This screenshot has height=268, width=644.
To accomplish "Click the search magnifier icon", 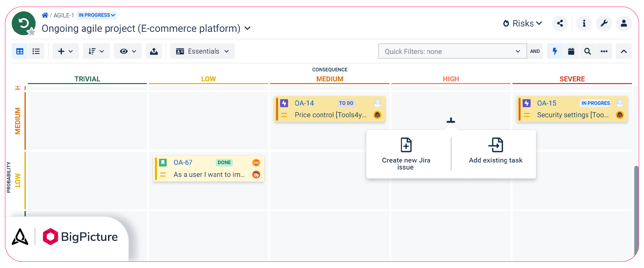I will coord(588,51).
